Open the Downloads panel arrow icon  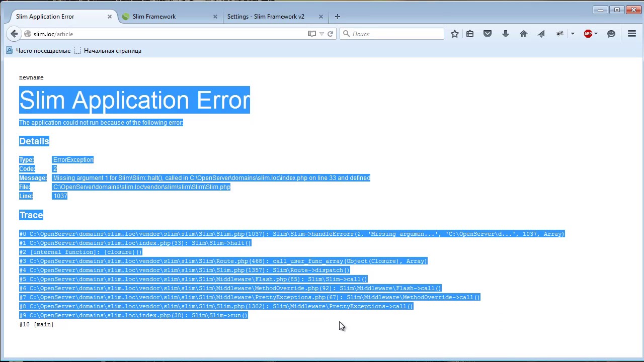(506, 34)
